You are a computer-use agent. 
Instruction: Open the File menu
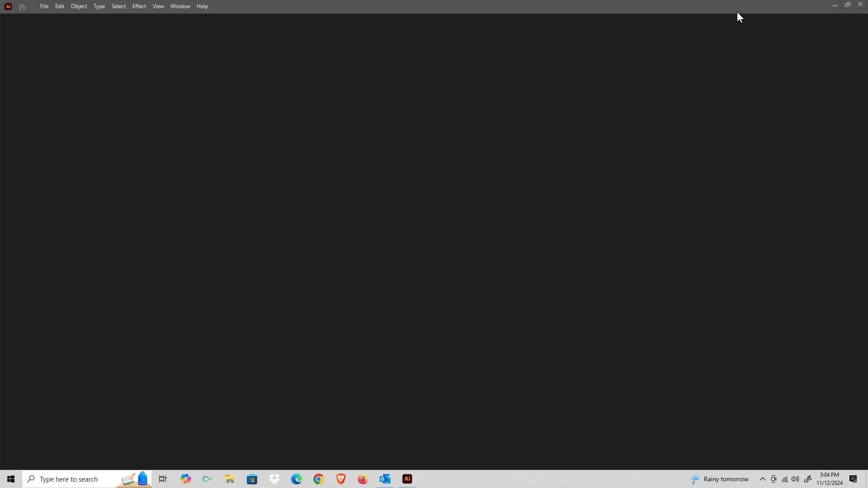[44, 6]
